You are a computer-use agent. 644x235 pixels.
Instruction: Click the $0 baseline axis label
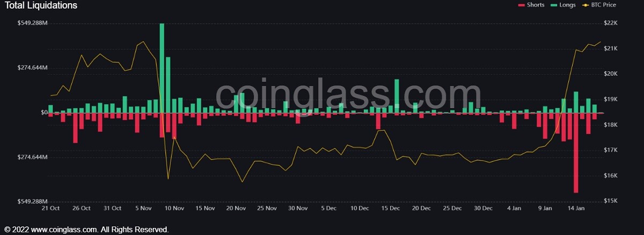pyautogui.click(x=44, y=112)
